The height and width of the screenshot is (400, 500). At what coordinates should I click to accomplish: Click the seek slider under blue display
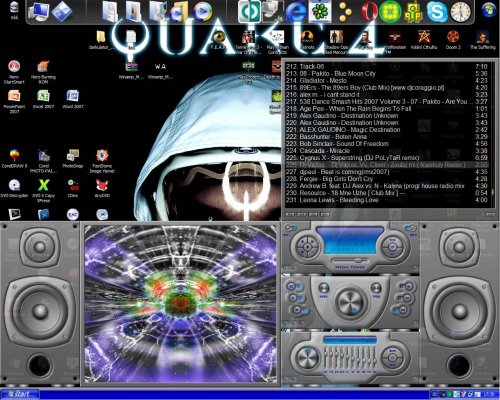(x=350, y=260)
